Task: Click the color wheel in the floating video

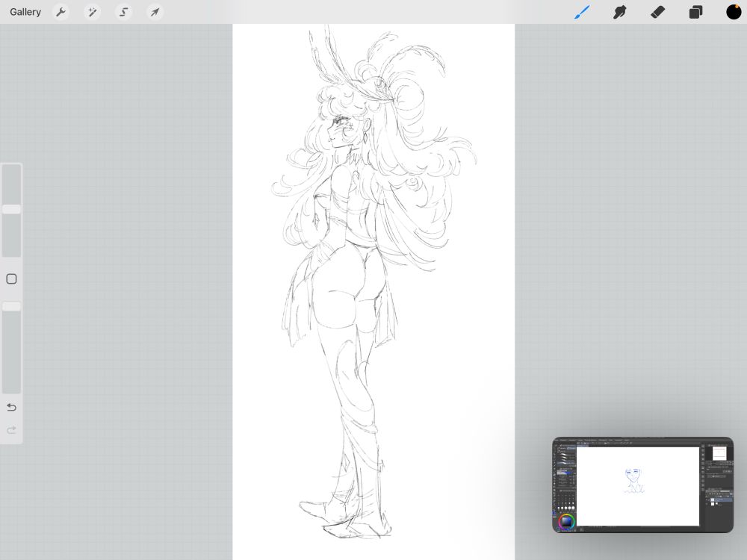Action: point(566,522)
